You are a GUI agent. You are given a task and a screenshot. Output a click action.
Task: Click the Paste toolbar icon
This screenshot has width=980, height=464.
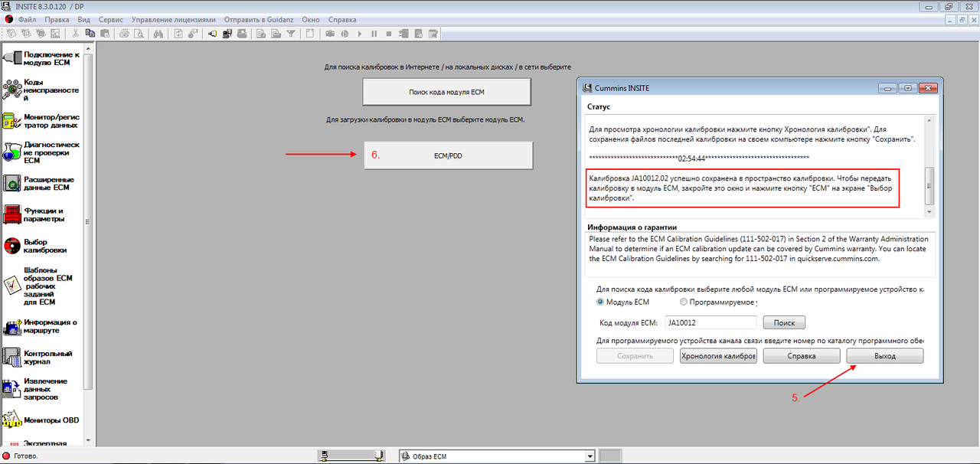pyautogui.click(x=104, y=34)
